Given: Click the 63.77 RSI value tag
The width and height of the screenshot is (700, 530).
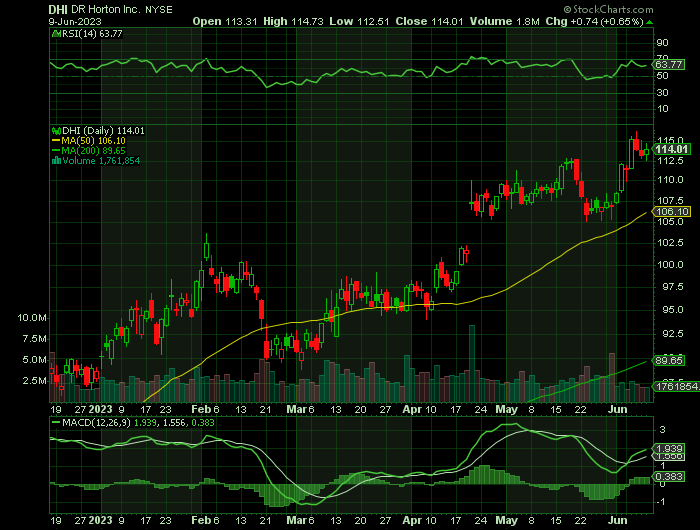Looking at the screenshot, I should (x=668, y=65).
